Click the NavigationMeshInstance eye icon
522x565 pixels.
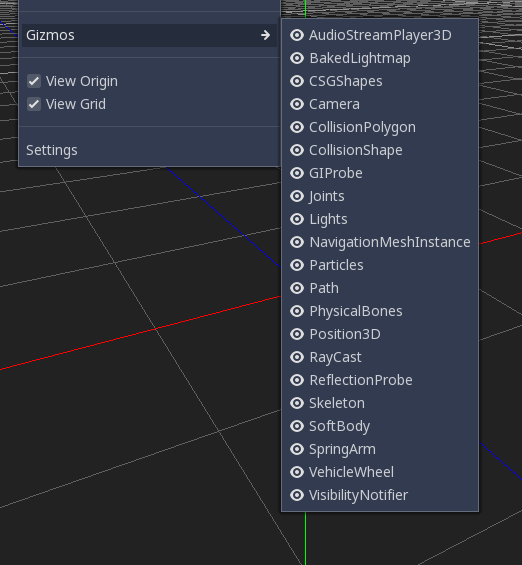297,242
